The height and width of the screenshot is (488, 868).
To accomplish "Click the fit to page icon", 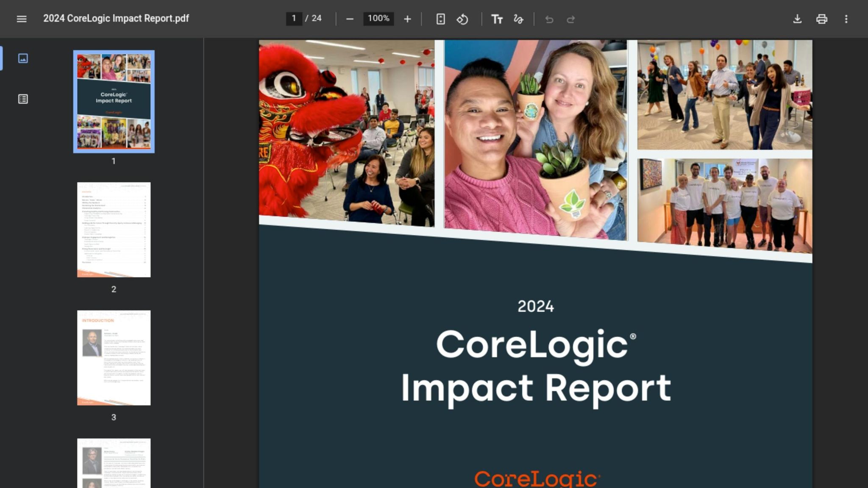I will point(440,19).
